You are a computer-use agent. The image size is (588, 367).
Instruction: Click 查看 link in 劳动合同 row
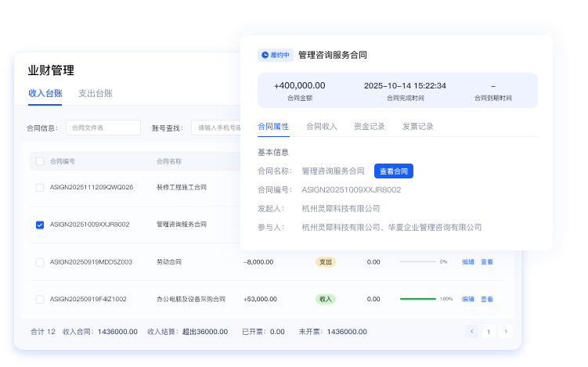click(x=487, y=262)
